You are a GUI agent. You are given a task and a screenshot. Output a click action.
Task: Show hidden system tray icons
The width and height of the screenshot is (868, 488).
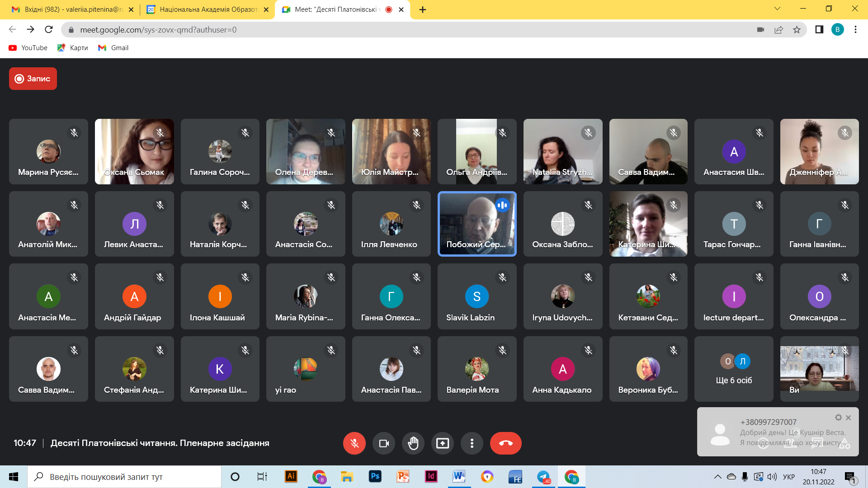(x=717, y=477)
